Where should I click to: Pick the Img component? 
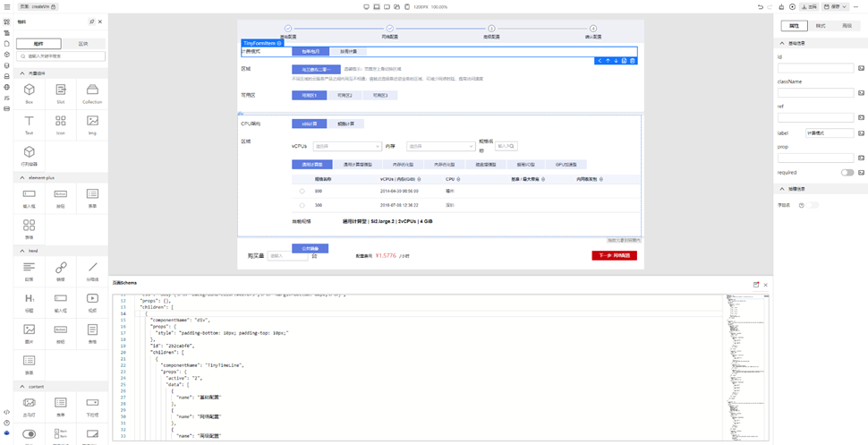(x=92, y=124)
